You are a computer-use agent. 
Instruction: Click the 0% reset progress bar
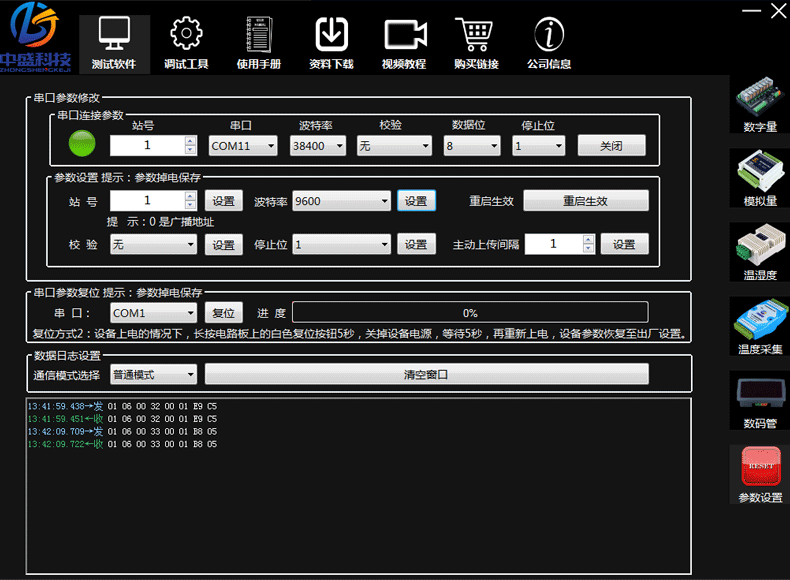point(470,312)
